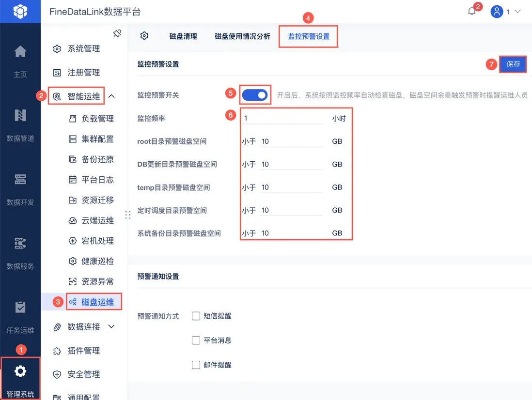Viewport: 532px width, 400px height.
Task: Open the 系统管理 menu item
Action: [x=84, y=49]
